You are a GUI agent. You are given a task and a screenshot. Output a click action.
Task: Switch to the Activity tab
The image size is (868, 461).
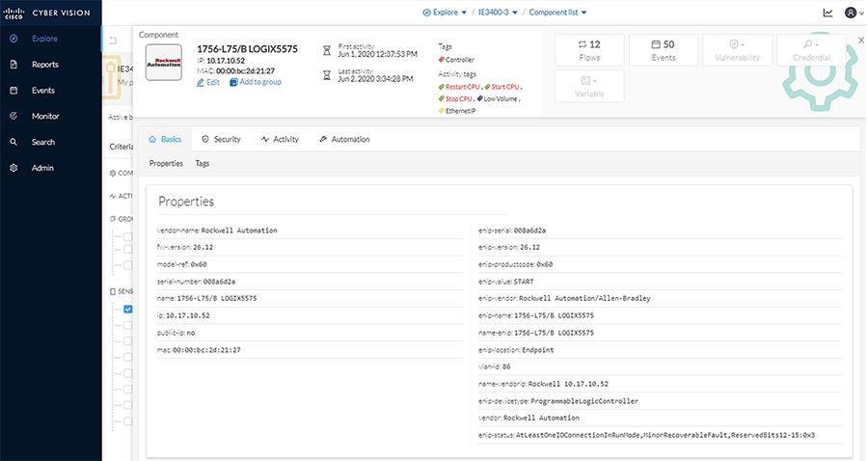coord(280,140)
